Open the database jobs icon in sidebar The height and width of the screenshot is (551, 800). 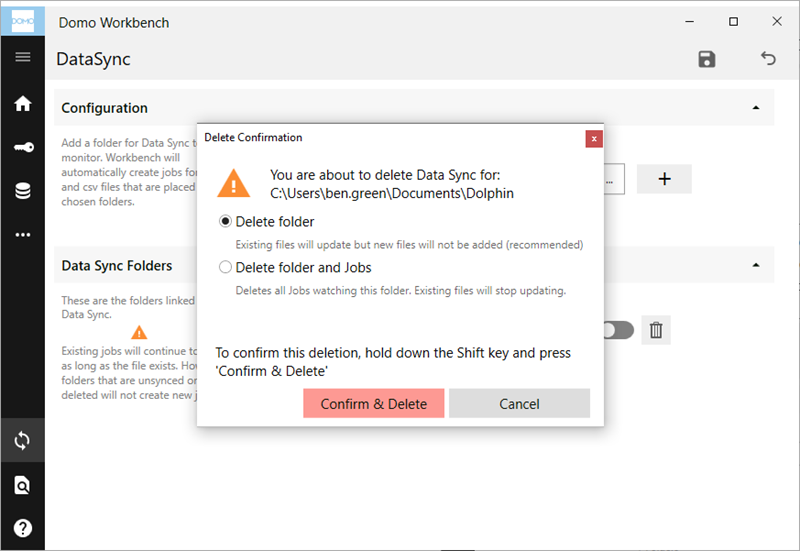click(x=22, y=191)
